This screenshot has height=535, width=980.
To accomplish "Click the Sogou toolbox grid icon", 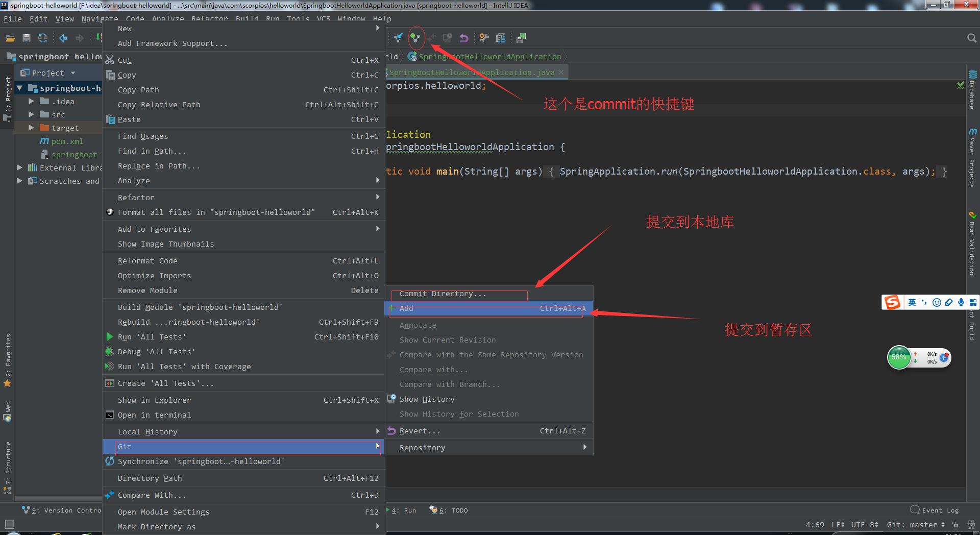I will pyautogui.click(x=973, y=302).
